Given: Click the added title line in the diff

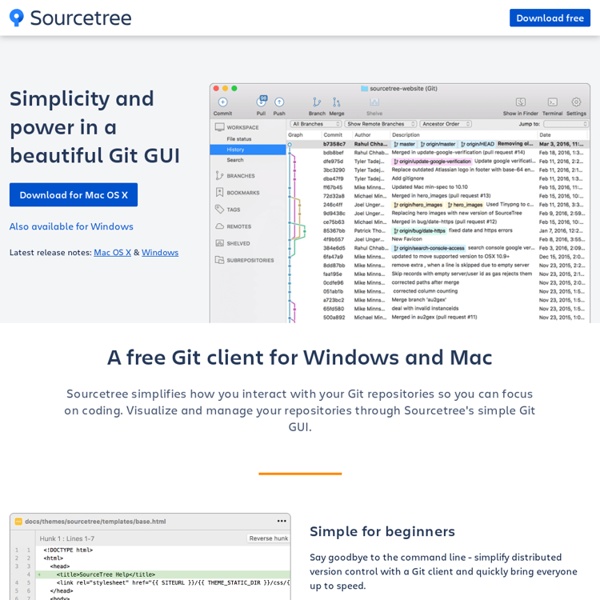Looking at the screenshot, I should [163, 574].
